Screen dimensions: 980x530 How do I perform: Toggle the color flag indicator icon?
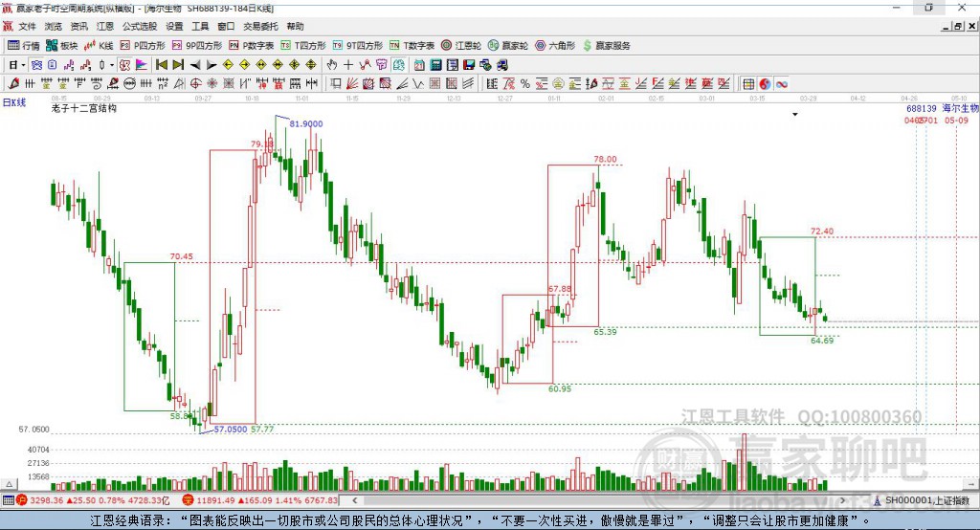pyautogui.click(x=142, y=65)
